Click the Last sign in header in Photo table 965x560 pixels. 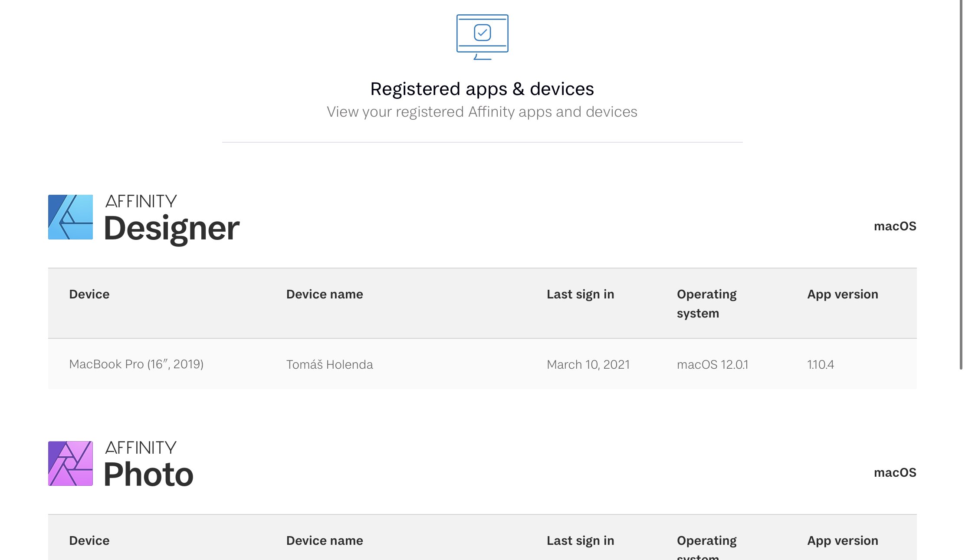580,541
